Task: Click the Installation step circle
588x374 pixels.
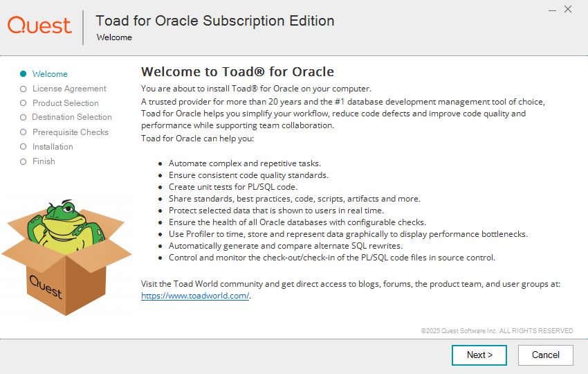Action: pyautogui.click(x=24, y=147)
